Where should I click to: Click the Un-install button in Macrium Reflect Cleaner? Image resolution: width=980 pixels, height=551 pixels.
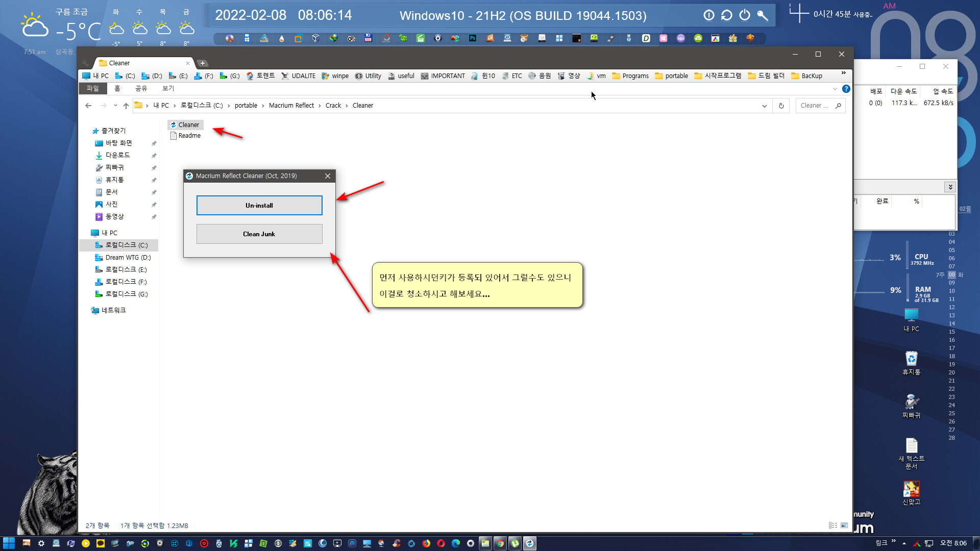(x=259, y=206)
